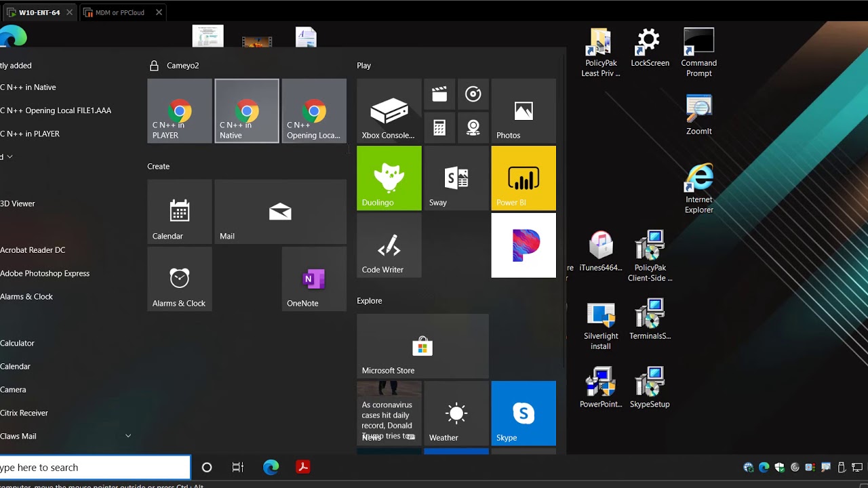The image size is (868, 488).
Task: Open the Code Writer tile
Action: coord(389,245)
